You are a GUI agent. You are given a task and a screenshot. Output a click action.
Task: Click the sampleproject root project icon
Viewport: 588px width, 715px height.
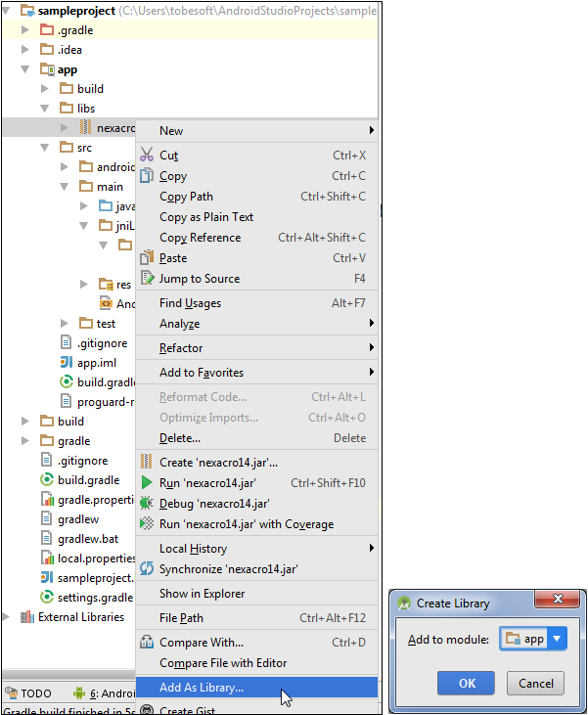27,10
